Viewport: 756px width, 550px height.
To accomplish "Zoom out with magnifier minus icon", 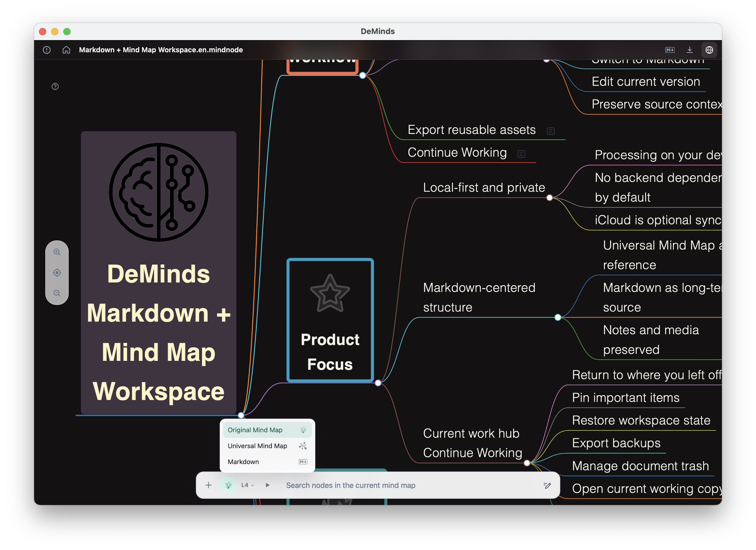I will pyautogui.click(x=57, y=293).
